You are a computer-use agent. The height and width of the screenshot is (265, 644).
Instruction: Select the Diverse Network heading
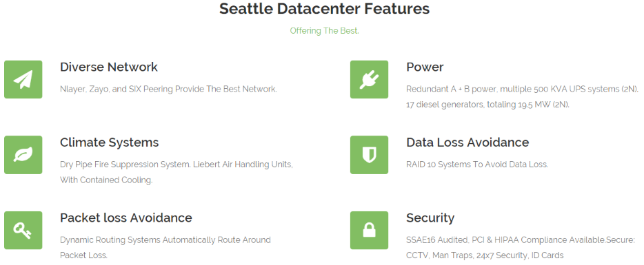click(x=109, y=67)
